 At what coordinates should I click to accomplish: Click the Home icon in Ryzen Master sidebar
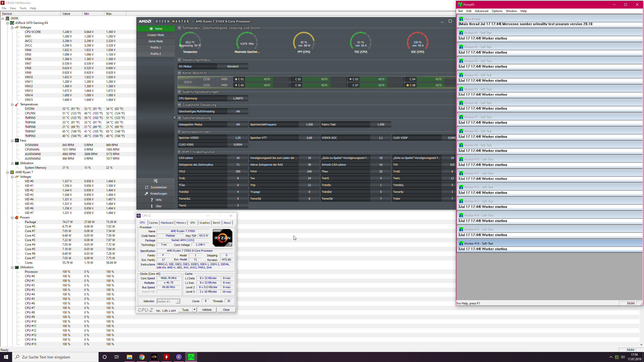pos(151,29)
